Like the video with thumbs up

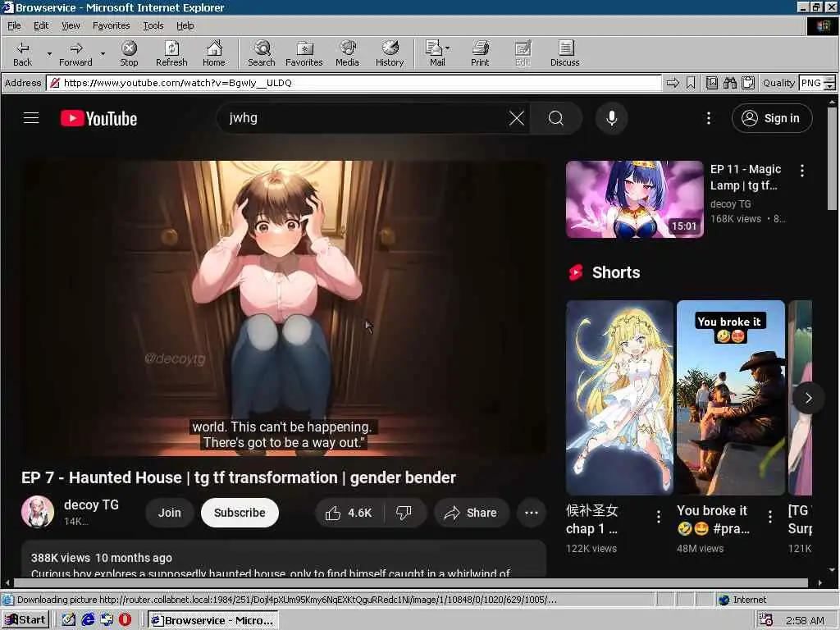tap(348, 513)
